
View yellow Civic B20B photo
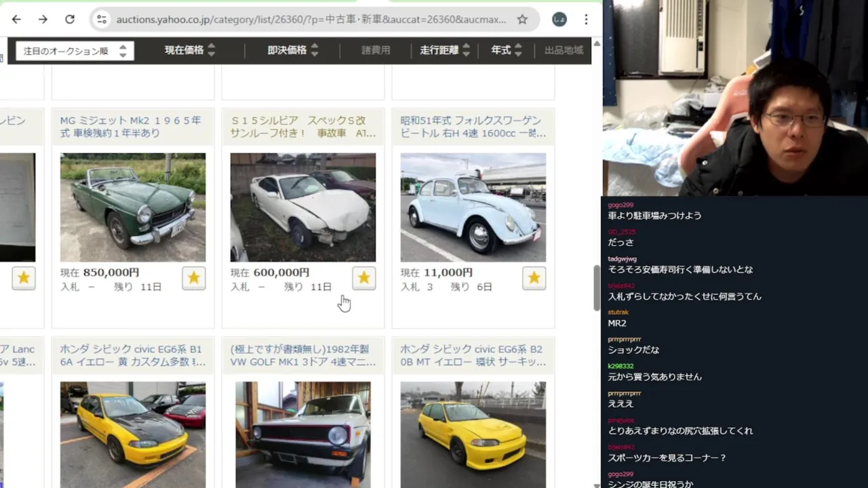coord(473,434)
